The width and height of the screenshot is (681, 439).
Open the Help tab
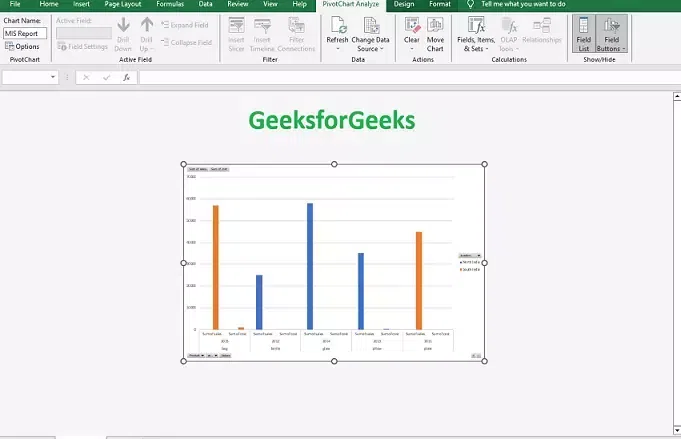click(x=300, y=4)
